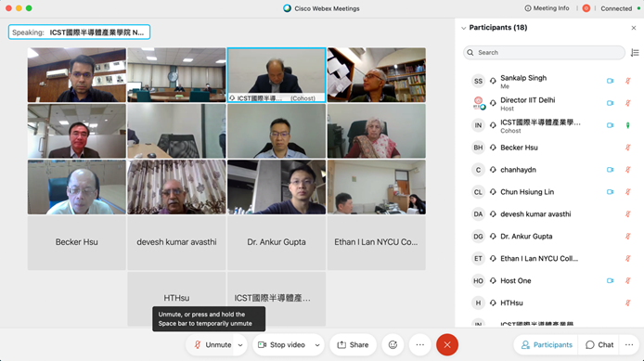
Task: Select active speaker ICST Cohost video tile
Action: pos(277,75)
